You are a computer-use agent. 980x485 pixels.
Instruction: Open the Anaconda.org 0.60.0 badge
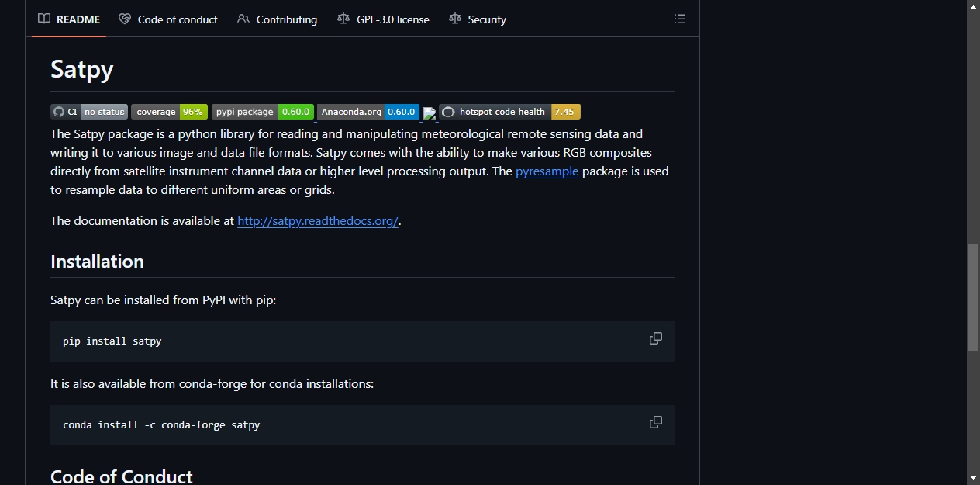click(x=368, y=112)
